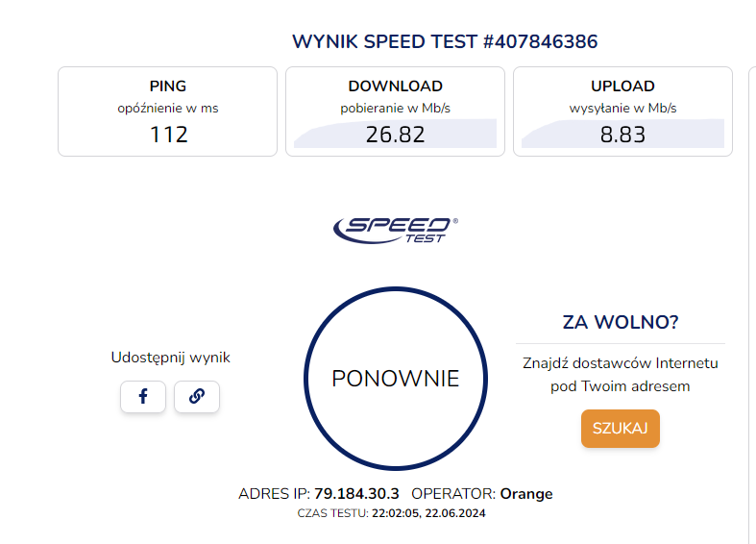Click the IP address 79.184.30.3

[356, 494]
